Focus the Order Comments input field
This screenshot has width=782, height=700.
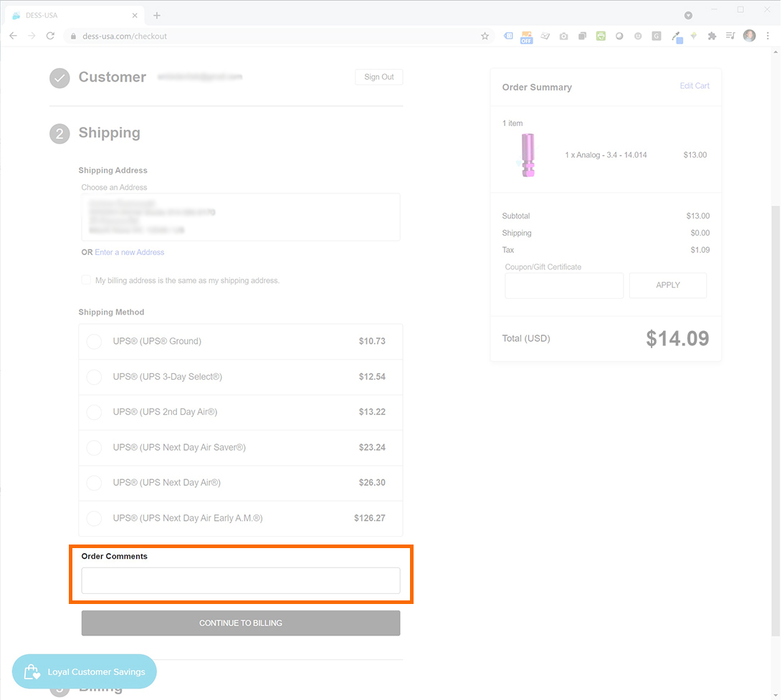(241, 580)
